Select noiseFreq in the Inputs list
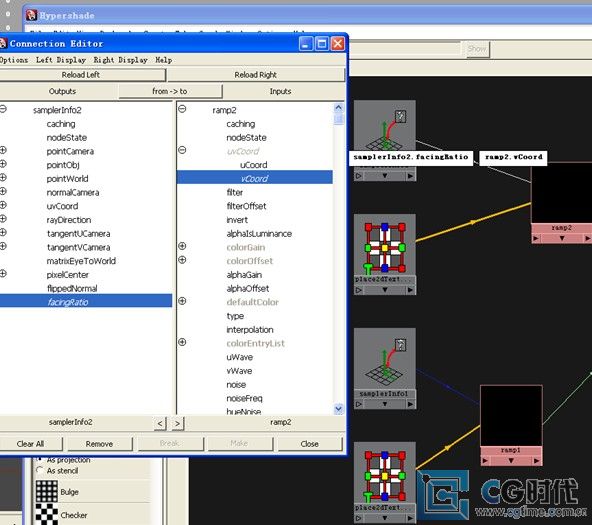 [x=244, y=398]
